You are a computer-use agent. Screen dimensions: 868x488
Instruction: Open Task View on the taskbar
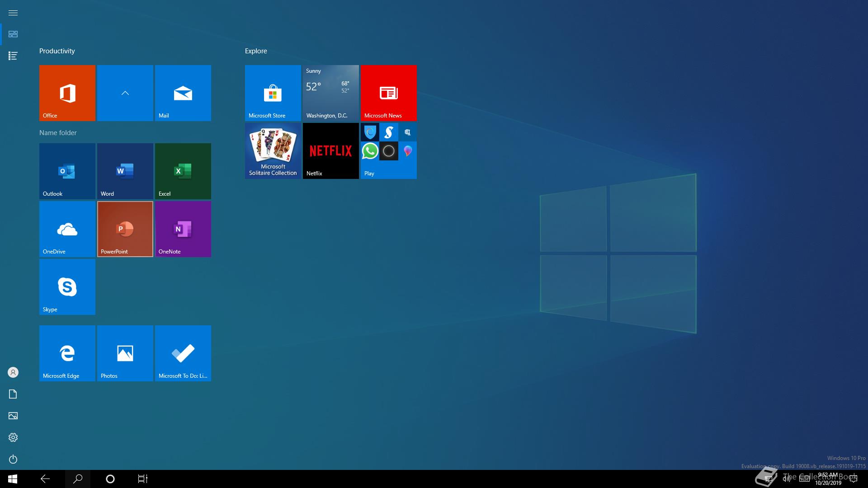143,479
